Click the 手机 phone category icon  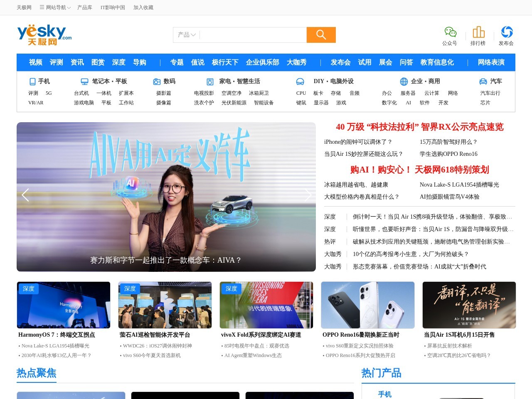pyautogui.click(x=32, y=81)
